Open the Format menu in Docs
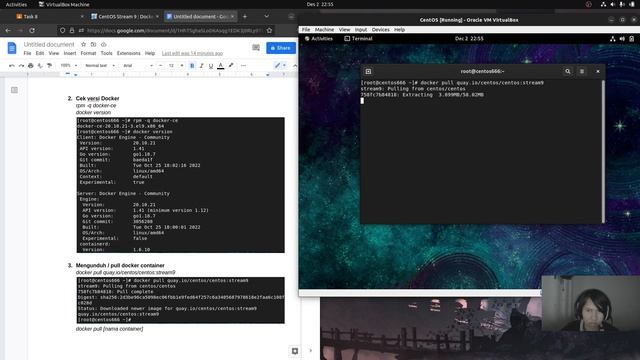The width and height of the screenshot is (640, 360). point(88,53)
